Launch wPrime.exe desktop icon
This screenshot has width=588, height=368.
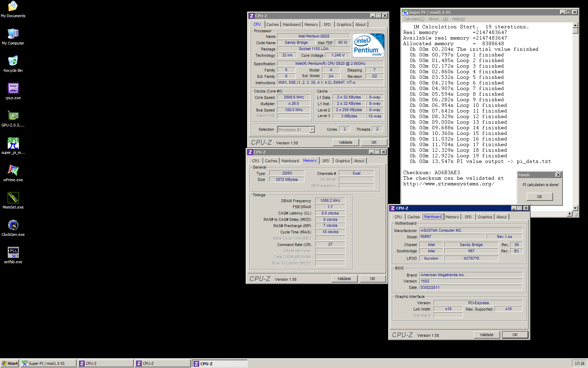tap(13, 173)
